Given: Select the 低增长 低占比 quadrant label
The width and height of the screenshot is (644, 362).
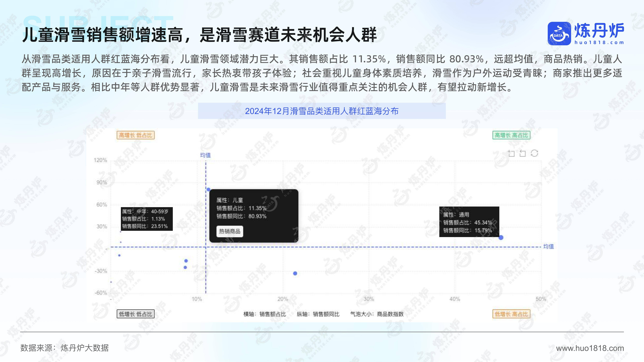Looking at the screenshot, I should click(135, 314).
